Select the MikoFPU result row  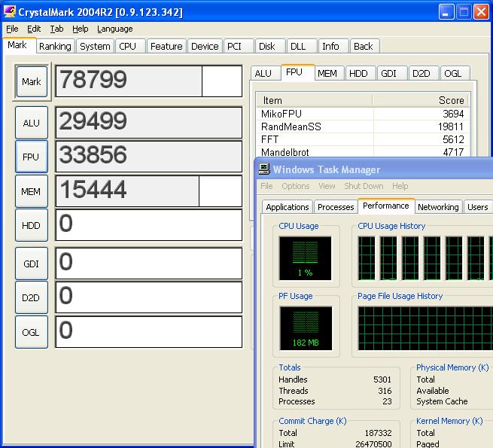[363, 114]
